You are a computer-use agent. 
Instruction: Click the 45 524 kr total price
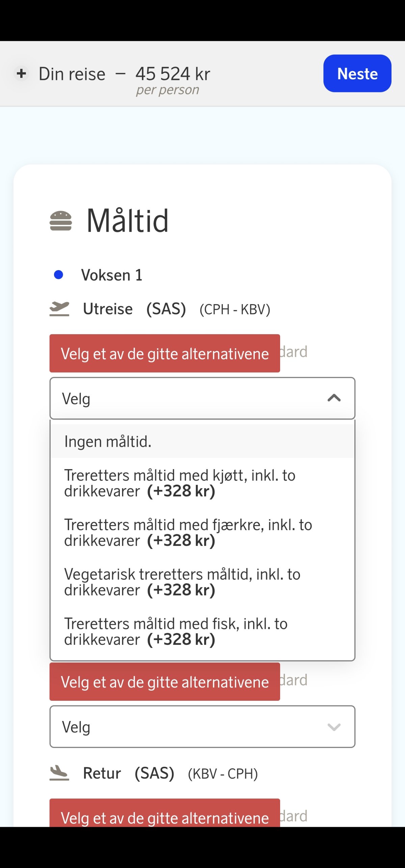tap(173, 74)
